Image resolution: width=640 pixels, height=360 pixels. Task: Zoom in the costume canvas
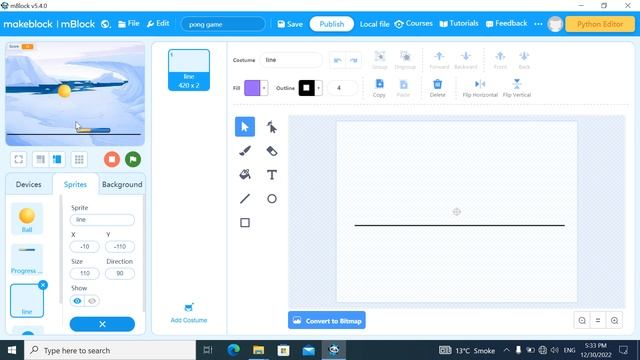coord(614,321)
